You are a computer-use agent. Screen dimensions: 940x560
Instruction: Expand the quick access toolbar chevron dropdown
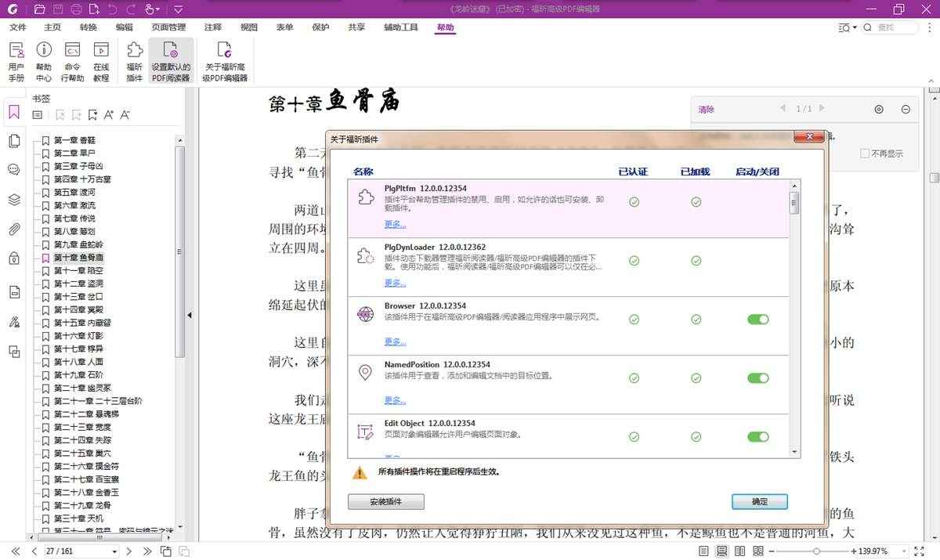tap(178, 9)
